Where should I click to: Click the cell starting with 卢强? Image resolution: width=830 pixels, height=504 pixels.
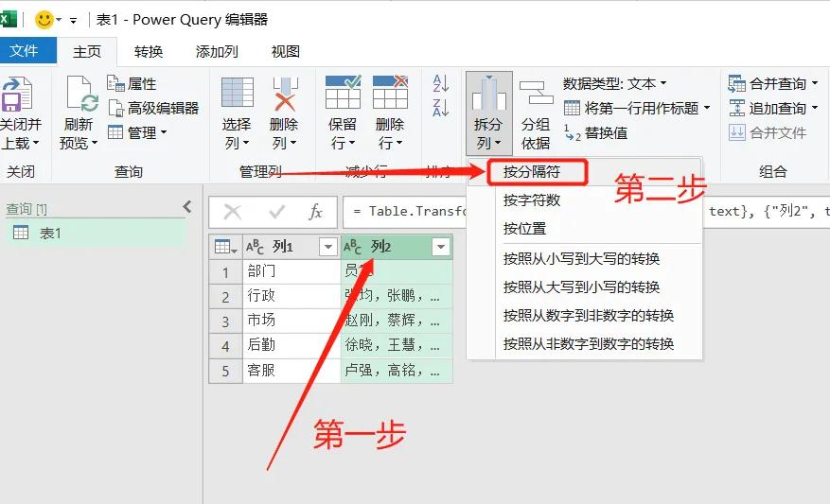(x=397, y=371)
